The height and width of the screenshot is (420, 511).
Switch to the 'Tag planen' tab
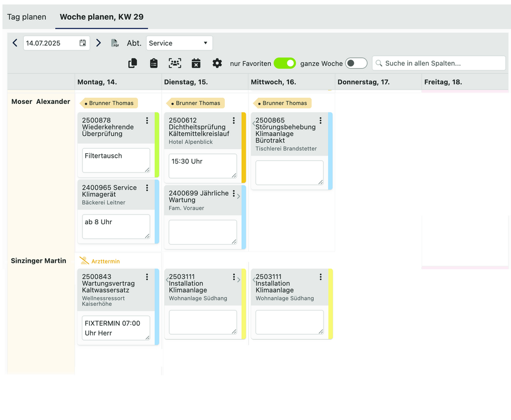(26, 17)
